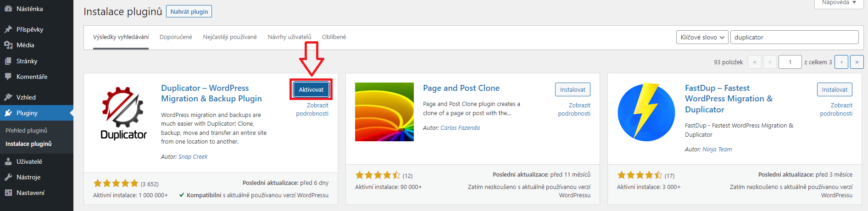The height and width of the screenshot is (211, 868).
Task: Click the plugin search field containing duplicator
Action: coord(794,37)
